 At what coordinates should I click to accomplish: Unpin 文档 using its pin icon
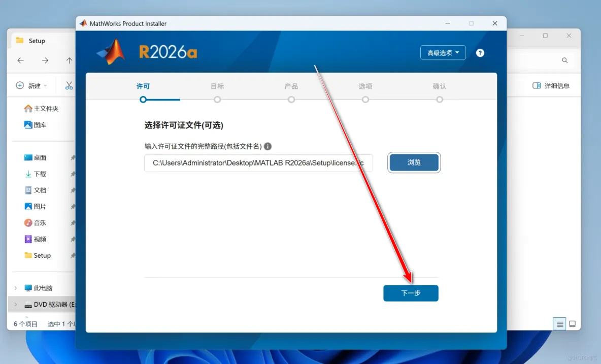tap(73, 190)
